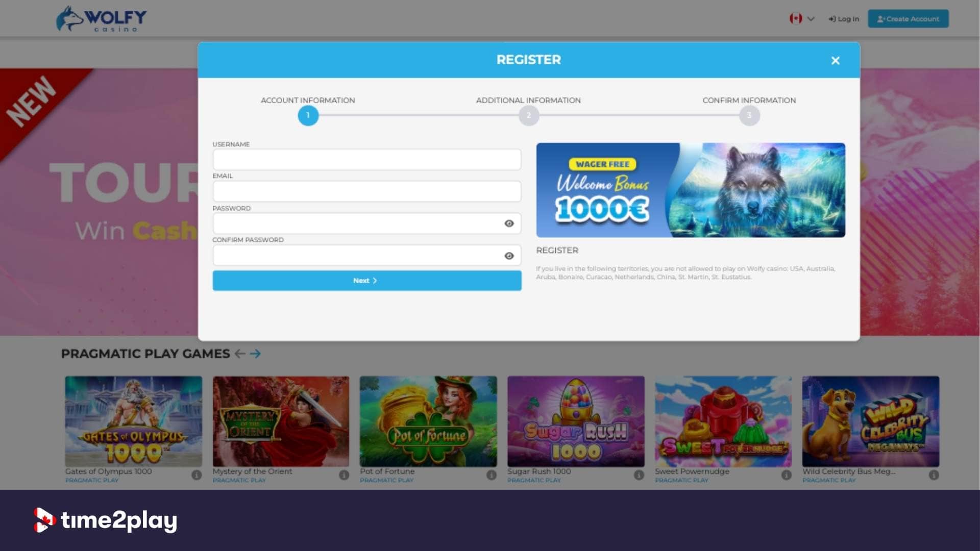Open Wild Celebrity Bus Megaways thumbnail
Screen dimensions: 980x551
(871, 421)
